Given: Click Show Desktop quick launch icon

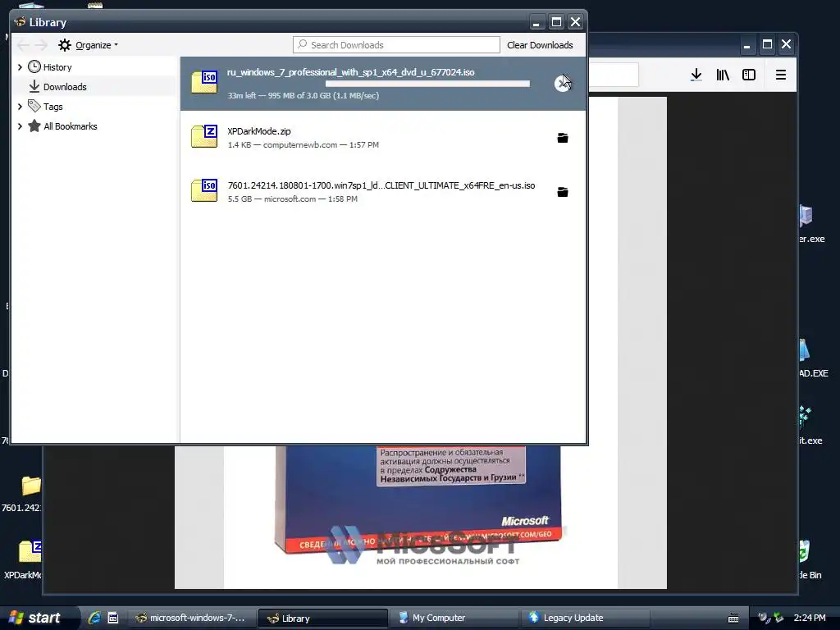Looking at the screenshot, I should click(x=112, y=618).
